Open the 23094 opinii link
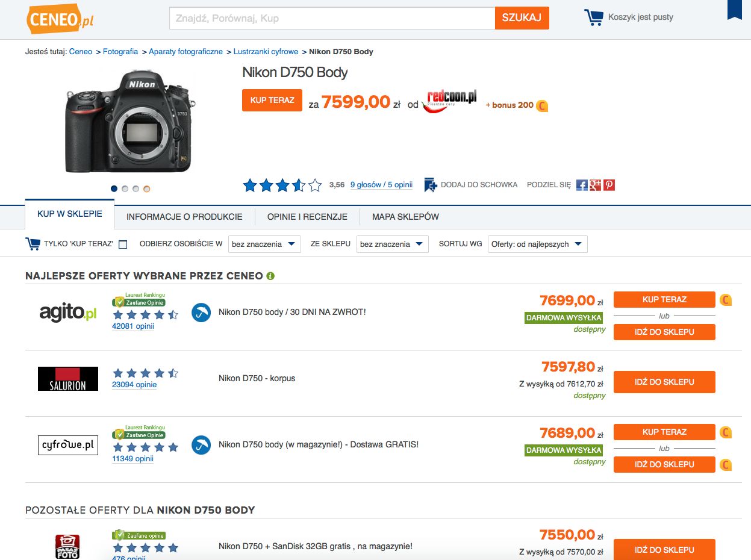The width and height of the screenshot is (751, 560). click(x=134, y=385)
